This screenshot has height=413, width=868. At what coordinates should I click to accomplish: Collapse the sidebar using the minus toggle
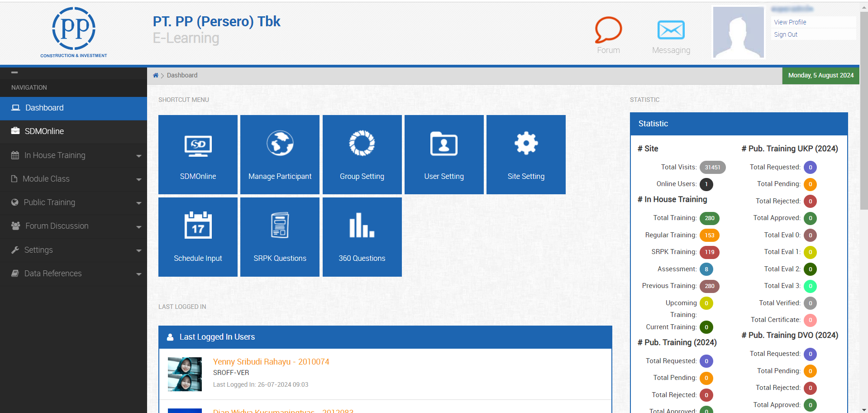point(14,72)
